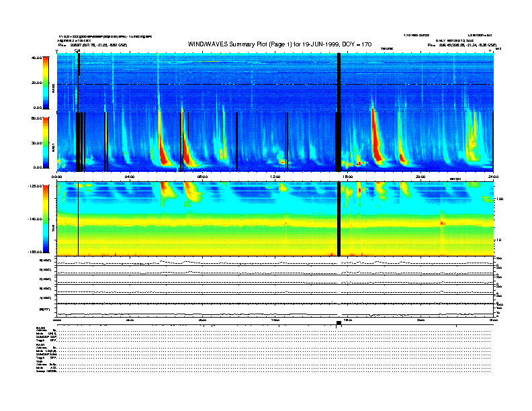This screenshot has height=411, width=532.
Task: Click the 10 label on TNR right axis
Action: pos(498,240)
